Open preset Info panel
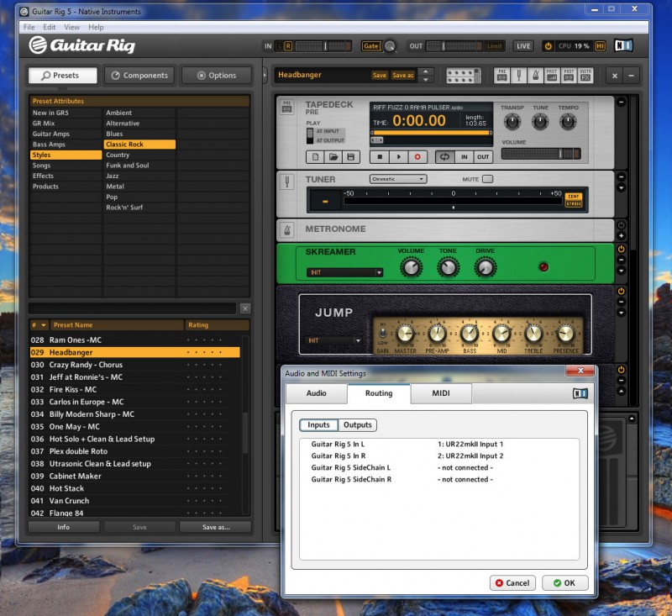Viewport: 672px width, 616px height. [x=64, y=527]
